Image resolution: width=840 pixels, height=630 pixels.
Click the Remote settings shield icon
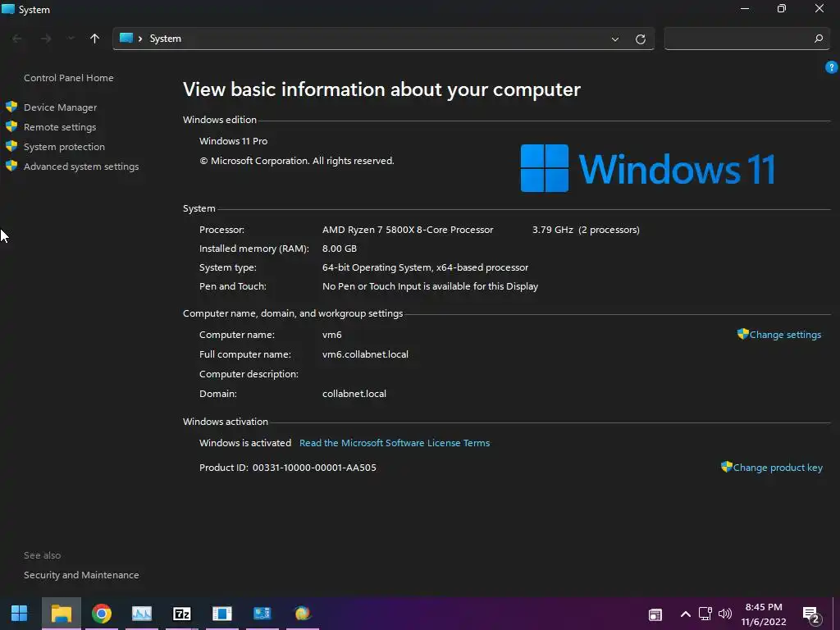pyautogui.click(x=11, y=126)
